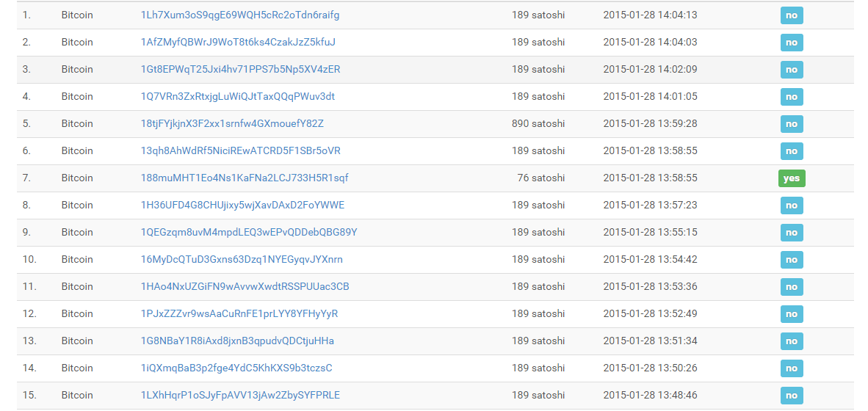Screen dimensions: 868x411
Task: Click the green yes badge in row 7
Action: click(792, 178)
